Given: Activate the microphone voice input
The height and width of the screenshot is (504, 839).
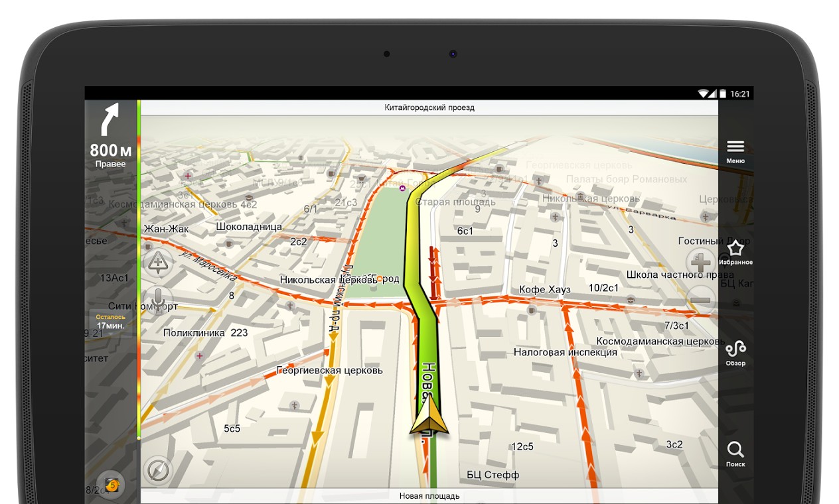Looking at the screenshot, I should [158, 300].
